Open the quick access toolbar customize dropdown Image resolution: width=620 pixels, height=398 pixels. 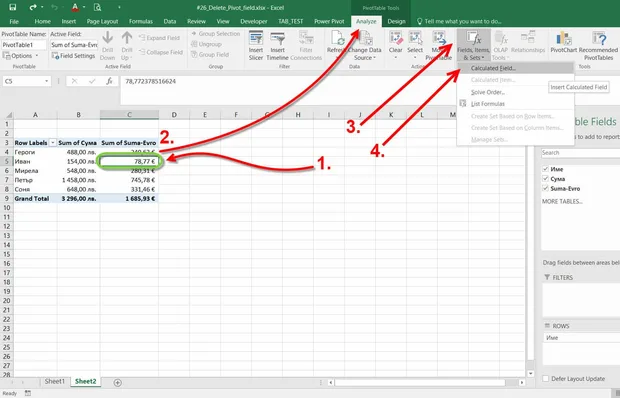click(119, 7)
